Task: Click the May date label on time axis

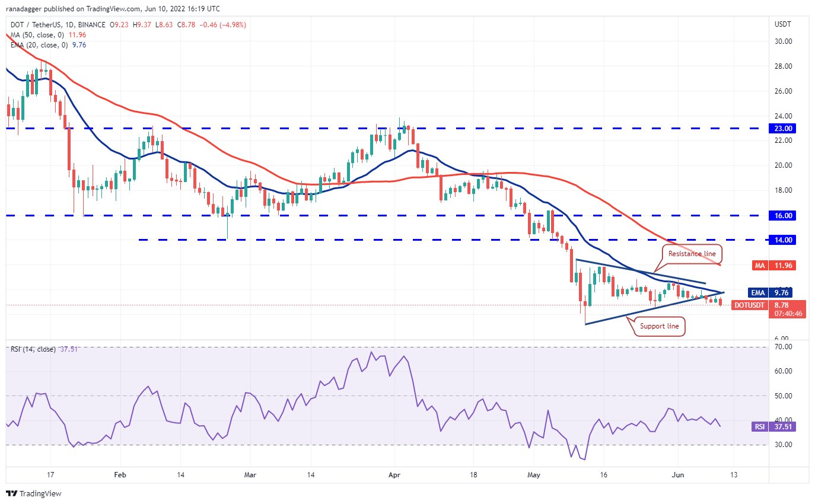Action: (533, 475)
